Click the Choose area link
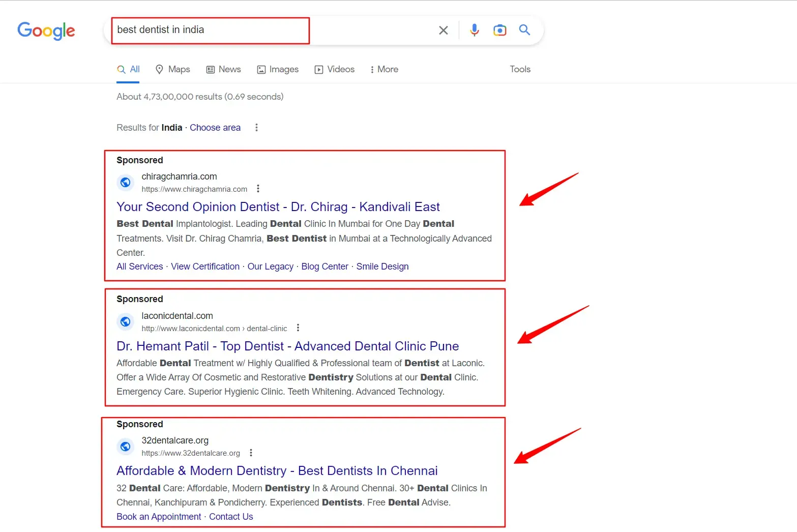797x532 pixels. (215, 128)
